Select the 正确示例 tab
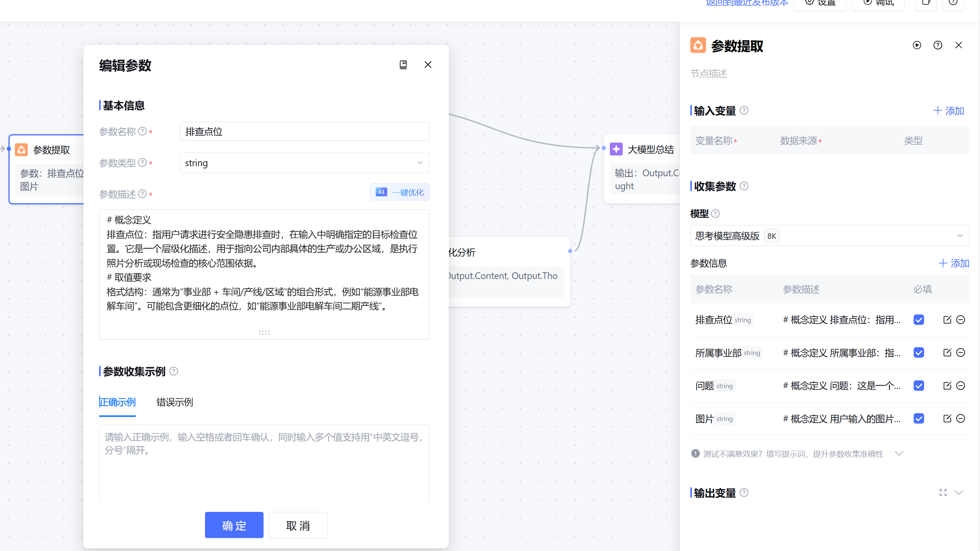 pyautogui.click(x=117, y=402)
